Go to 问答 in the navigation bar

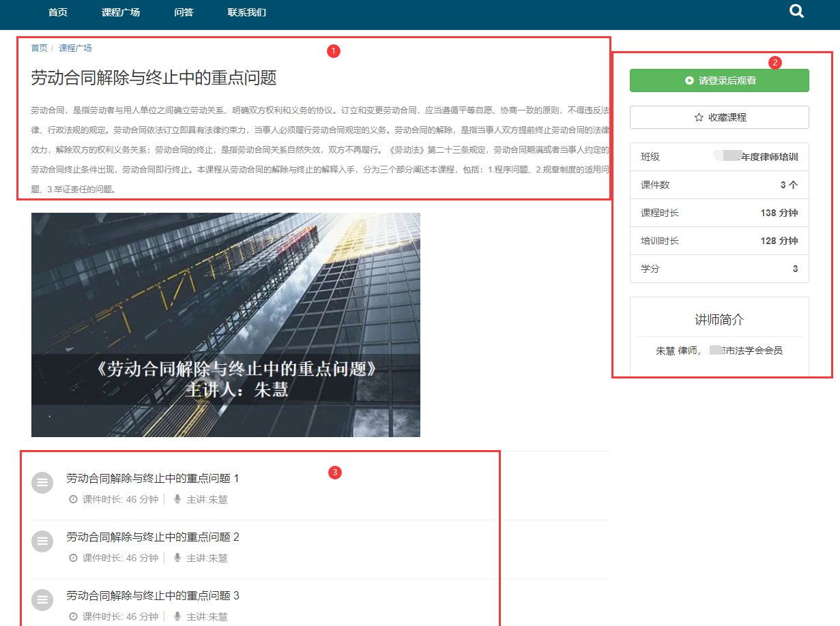point(184,12)
